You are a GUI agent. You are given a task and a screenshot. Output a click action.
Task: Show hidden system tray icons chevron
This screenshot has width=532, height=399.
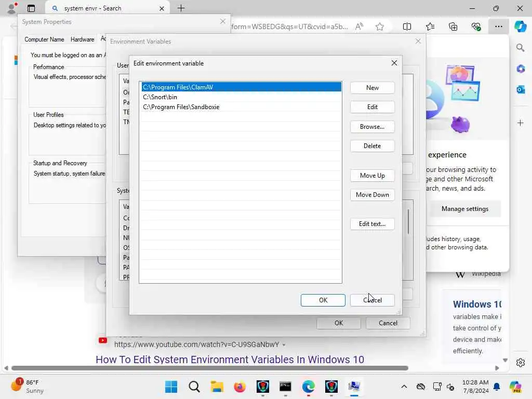[x=404, y=387]
